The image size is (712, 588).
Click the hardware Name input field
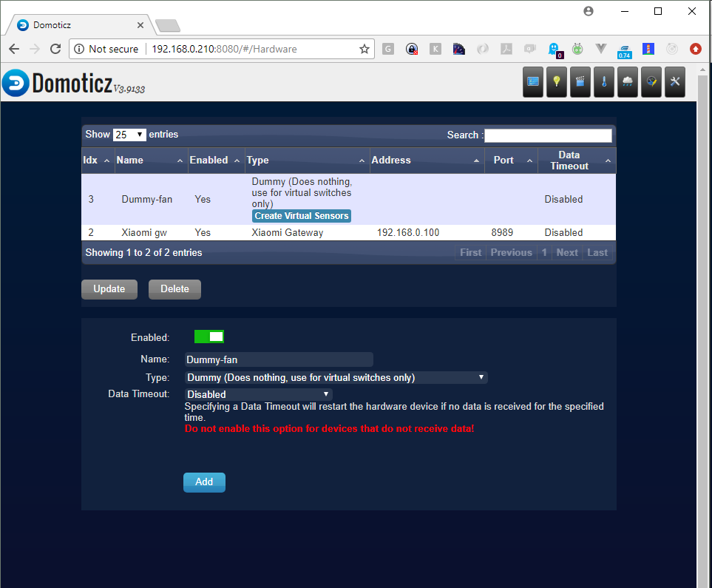click(x=279, y=359)
